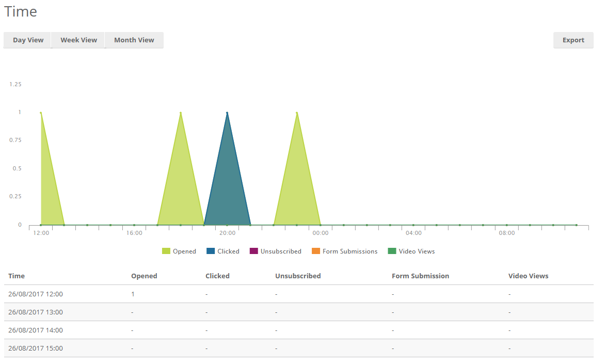Switch to Month View
Viewport: 605px width, 364px height.
pyautogui.click(x=134, y=40)
